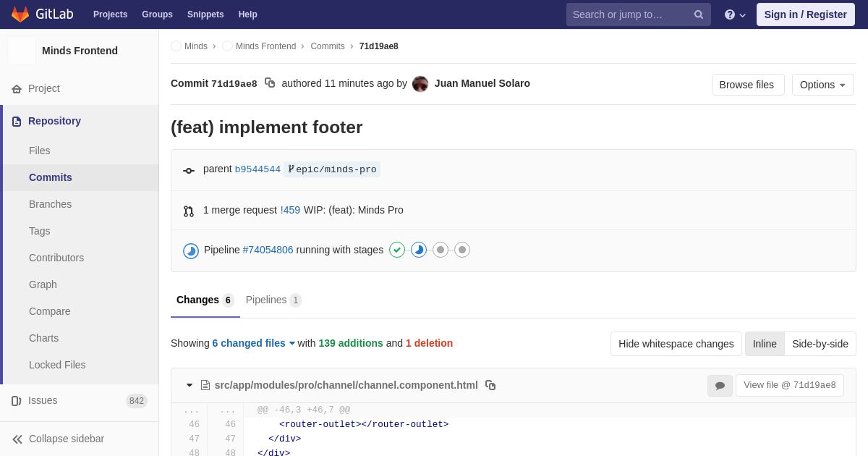Click Sign in / Register
The width and height of the screenshot is (868, 456).
click(806, 14)
